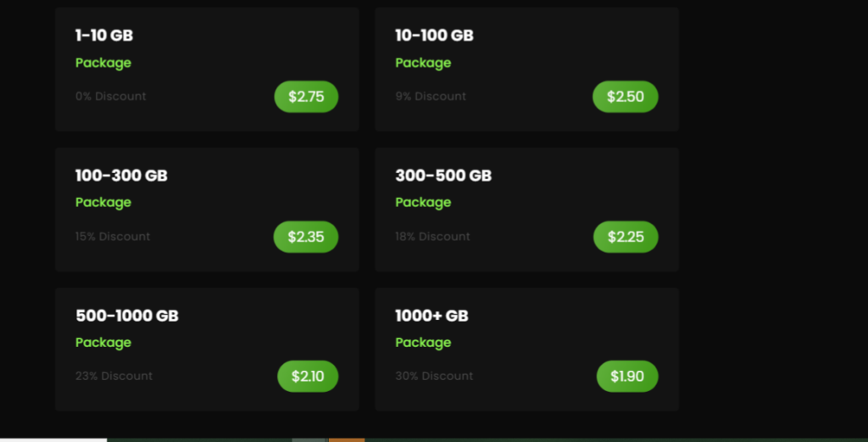868x442 pixels.
Task: Select the $2.50 price button
Action: click(626, 97)
